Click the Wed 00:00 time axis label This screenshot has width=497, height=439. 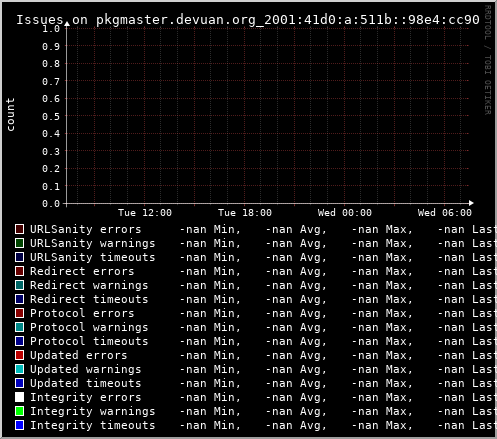pos(345,213)
